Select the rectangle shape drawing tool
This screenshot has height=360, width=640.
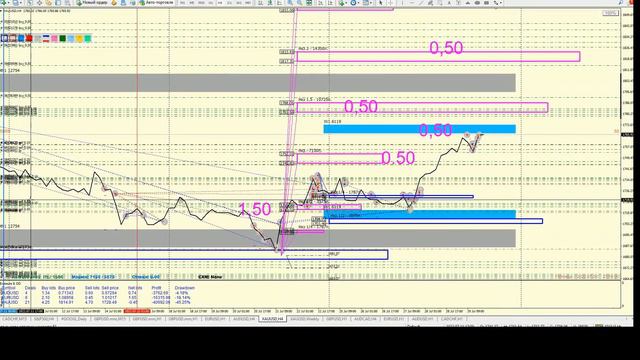pos(487,2)
